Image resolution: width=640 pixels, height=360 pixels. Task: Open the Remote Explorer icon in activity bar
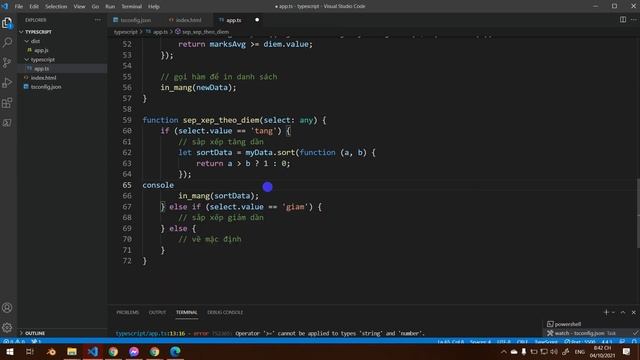(7, 123)
